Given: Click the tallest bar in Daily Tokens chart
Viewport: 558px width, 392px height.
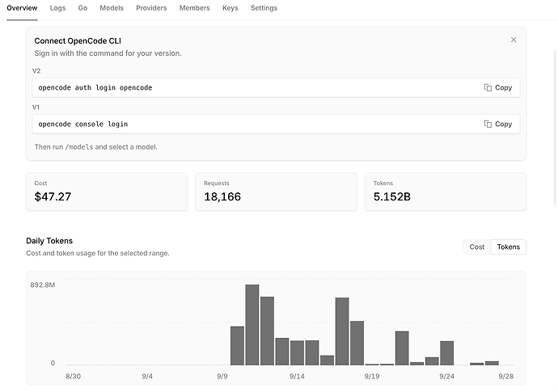Looking at the screenshot, I should 252,325.
